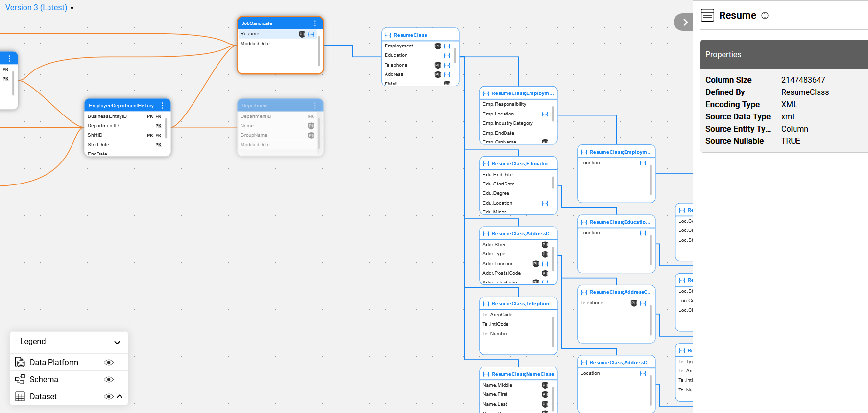Toggle Dataset visibility eye

coord(109,396)
